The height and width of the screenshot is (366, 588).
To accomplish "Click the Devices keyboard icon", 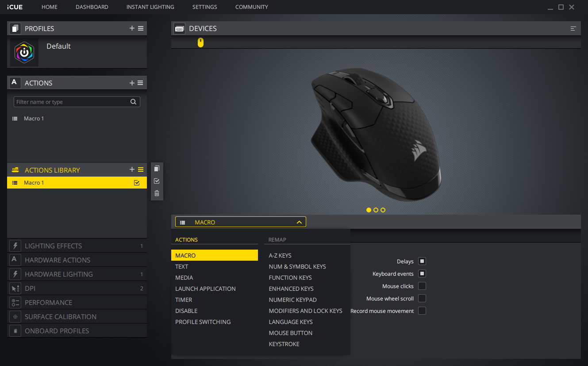I will 180,28.
